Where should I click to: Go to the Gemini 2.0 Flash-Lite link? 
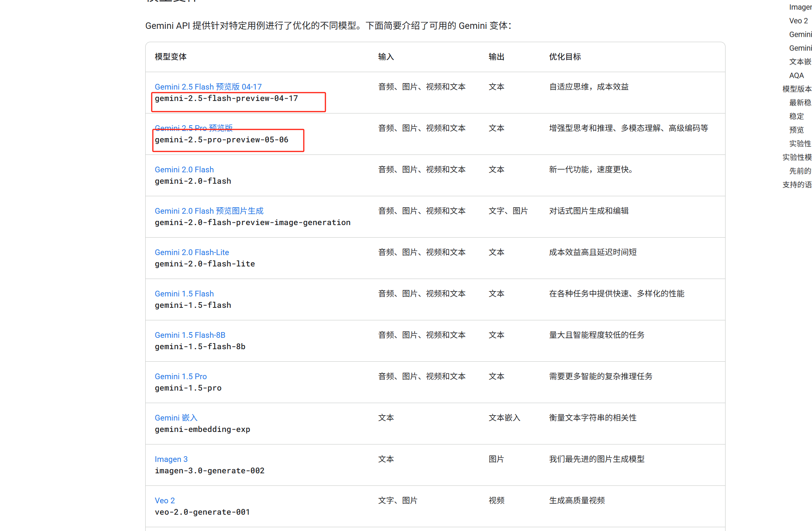tap(192, 252)
